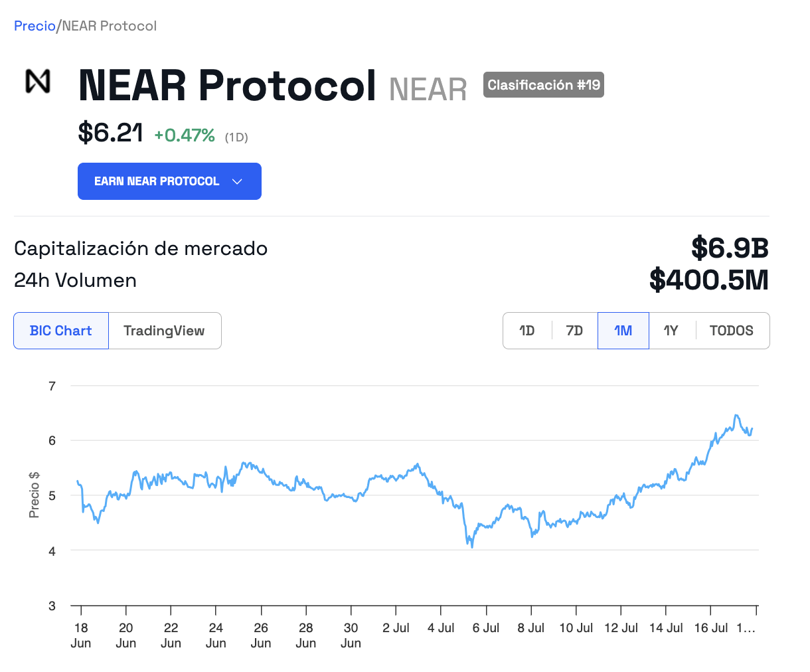Click the $6.9B market cap value
The width and height of the screenshot is (810, 672).
pos(730,248)
